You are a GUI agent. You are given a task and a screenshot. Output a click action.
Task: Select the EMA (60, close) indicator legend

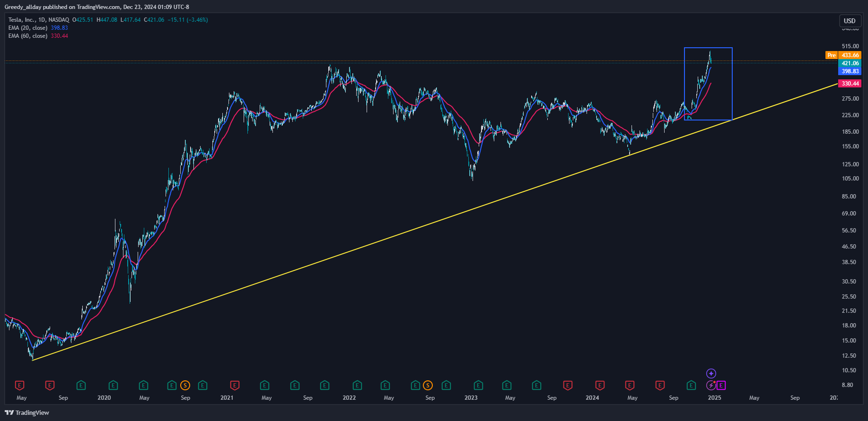click(27, 36)
